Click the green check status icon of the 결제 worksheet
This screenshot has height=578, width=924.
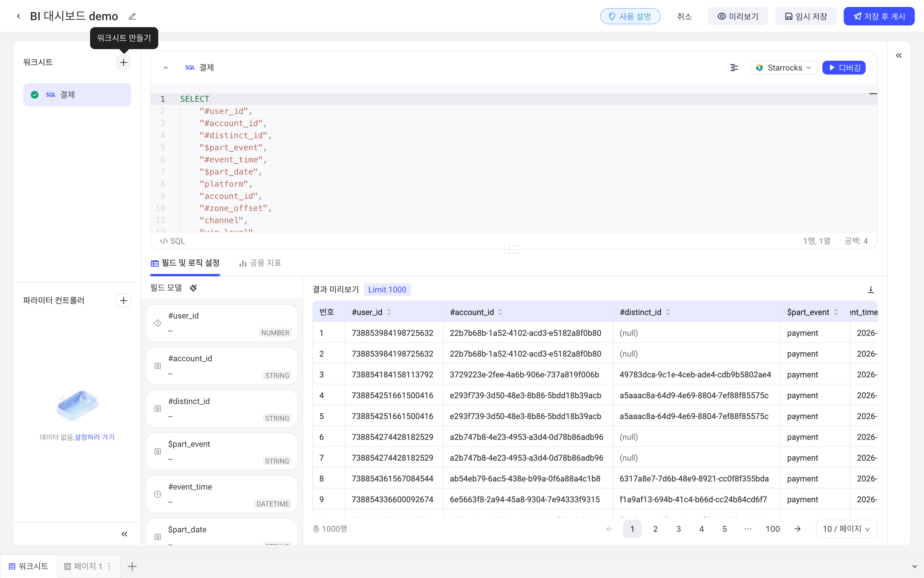pos(35,95)
